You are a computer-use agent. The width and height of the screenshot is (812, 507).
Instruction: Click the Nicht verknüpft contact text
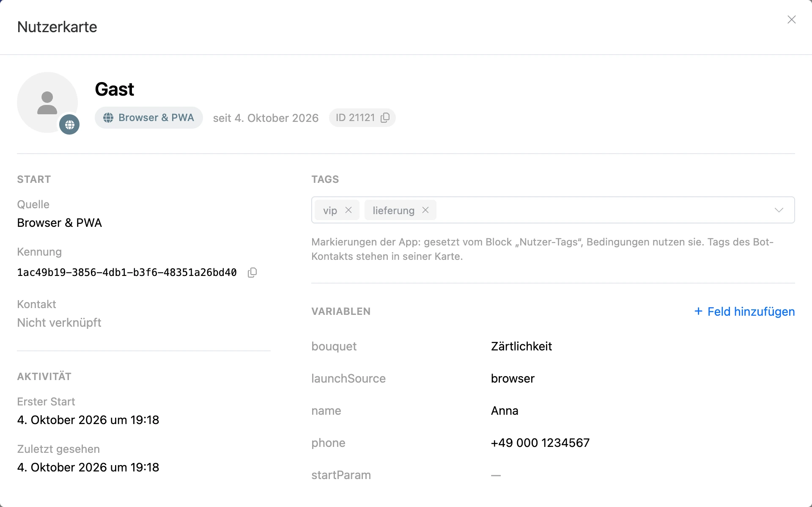click(x=59, y=322)
